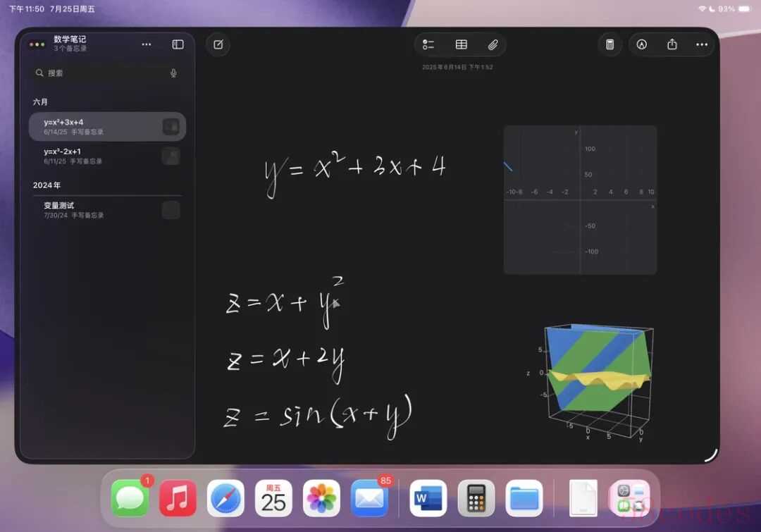Activate the Markup pen tool
This screenshot has width=761, height=532.
tap(642, 44)
